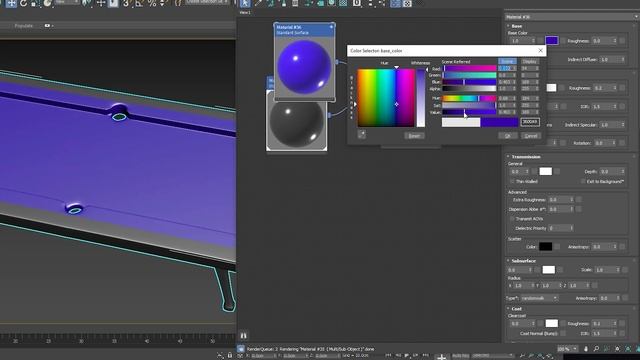640x360 pixels.
Task: Click the Select and Move tool
Action: (11, 4)
